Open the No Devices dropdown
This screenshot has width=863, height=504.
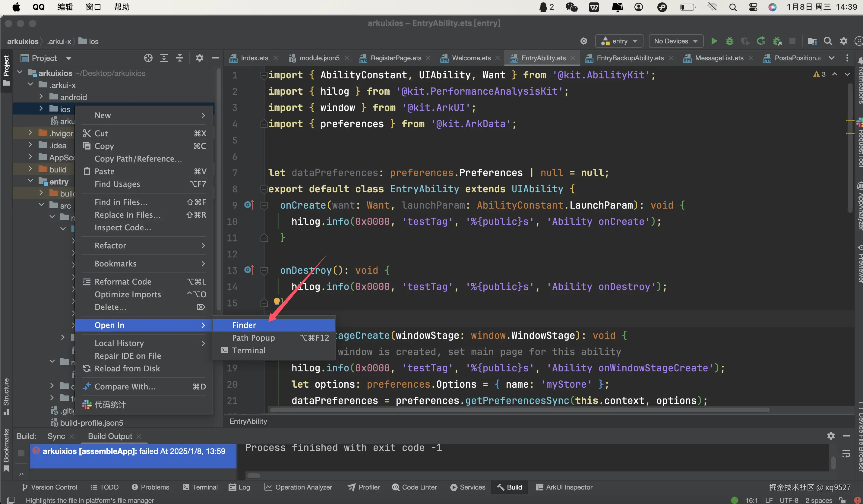click(x=676, y=41)
